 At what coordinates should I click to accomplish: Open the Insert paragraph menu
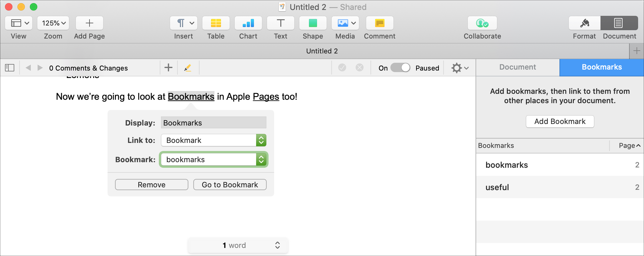(x=184, y=23)
